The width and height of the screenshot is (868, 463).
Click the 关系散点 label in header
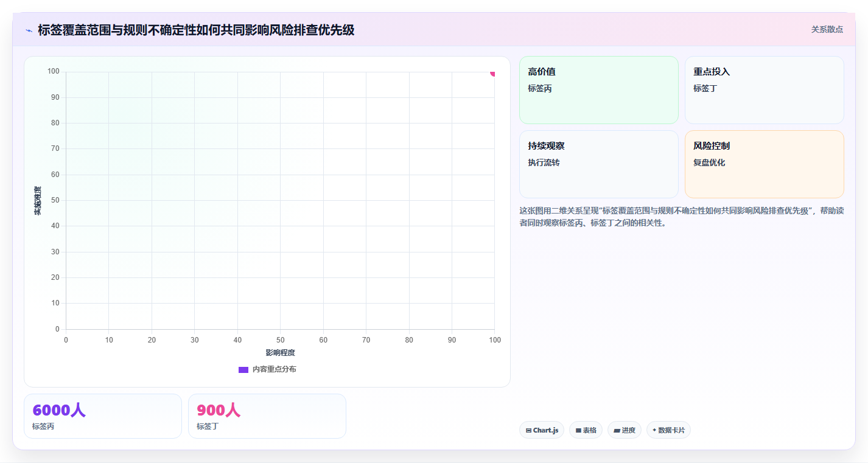pyautogui.click(x=827, y=29)
